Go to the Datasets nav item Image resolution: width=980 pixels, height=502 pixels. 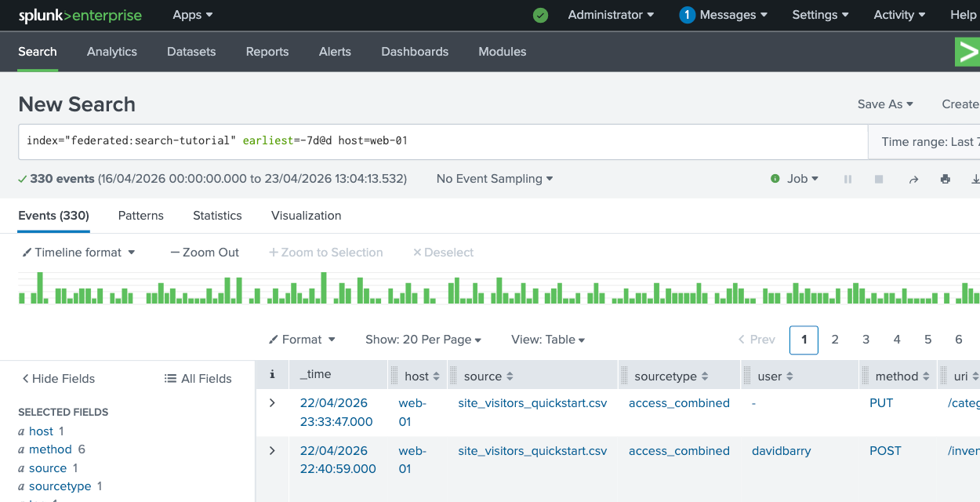pos(191,52)
